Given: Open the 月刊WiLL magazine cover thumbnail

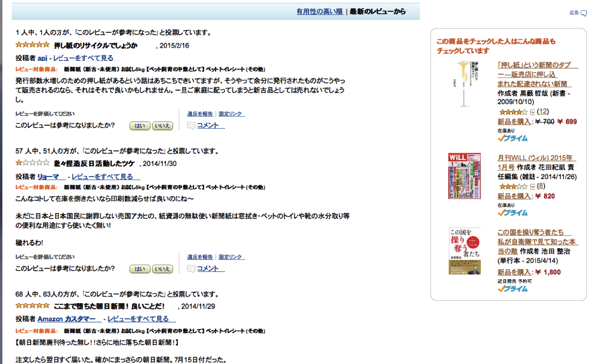Looking at the screenshot, I should coord(464,177).
